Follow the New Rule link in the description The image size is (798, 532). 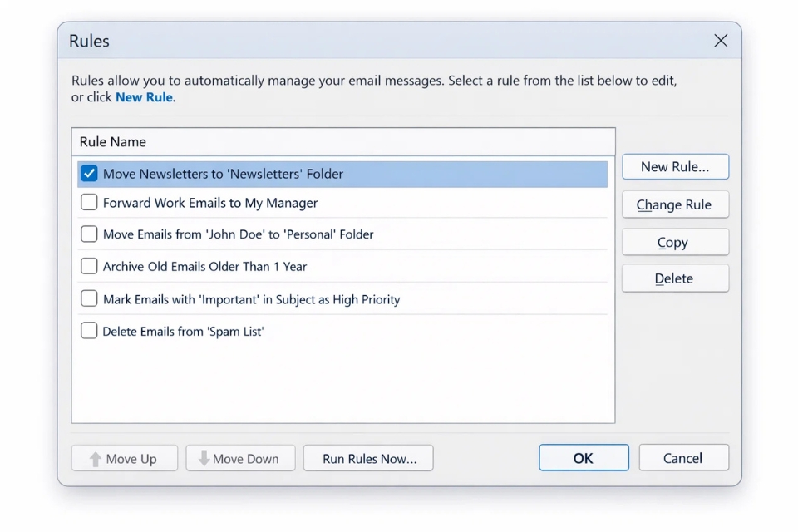tap(144, 97)
